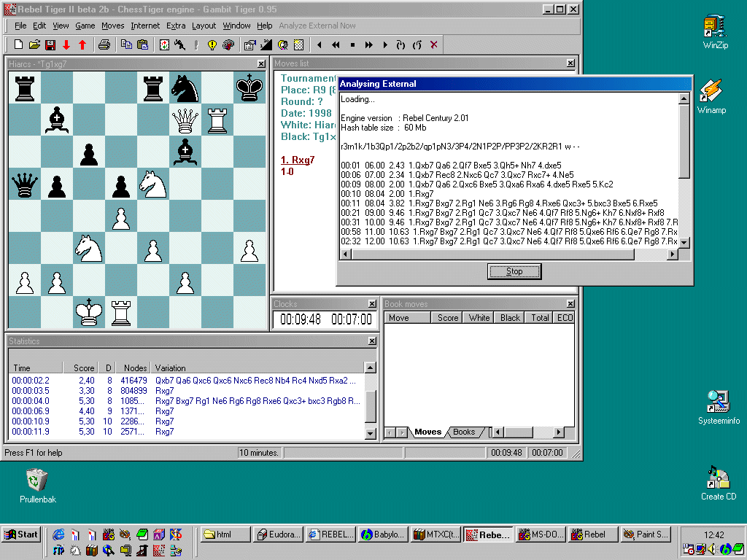This screenshot has width=747, height=560.
Task: Open the Extra menu
Action: 176,26
